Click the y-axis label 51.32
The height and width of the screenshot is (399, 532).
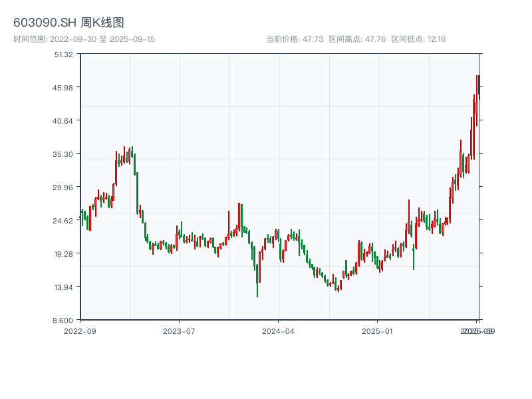click(x=63, y=55)
